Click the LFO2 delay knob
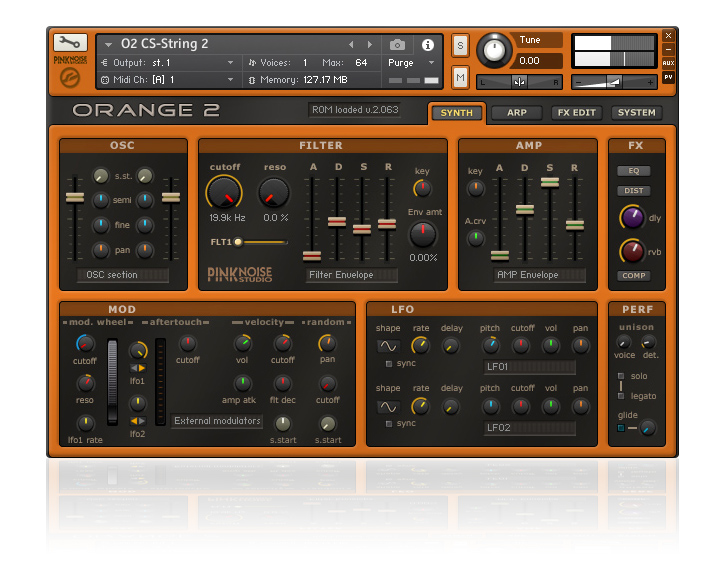 tap(450, 406)
